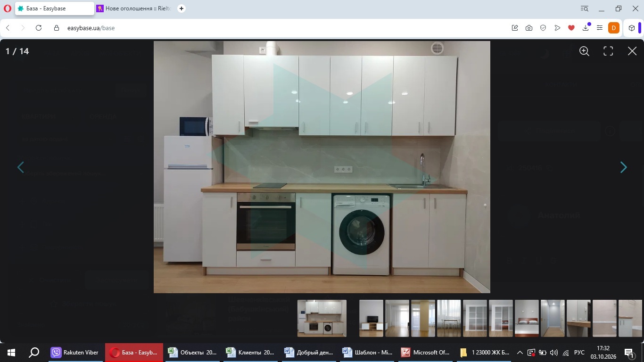Open the orange D profile button
The width and height of the screenshot is (644, 362).
click(x=613, y=28)
